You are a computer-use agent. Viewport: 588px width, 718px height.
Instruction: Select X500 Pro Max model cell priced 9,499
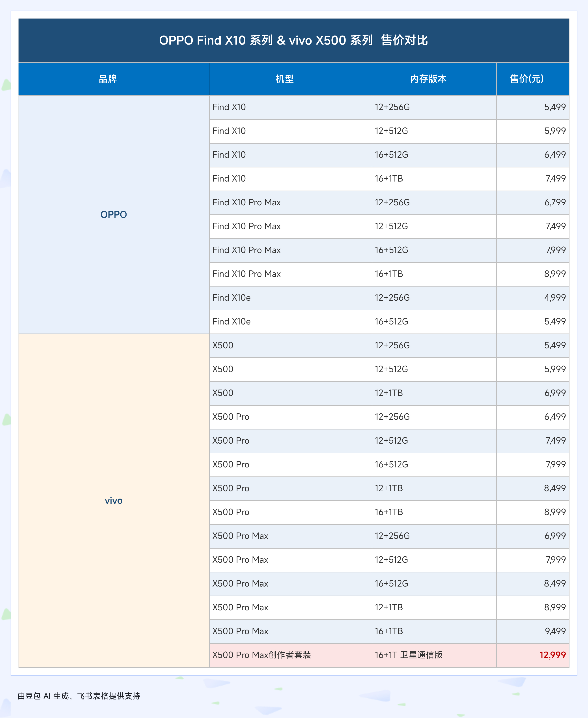pos(290,632)
